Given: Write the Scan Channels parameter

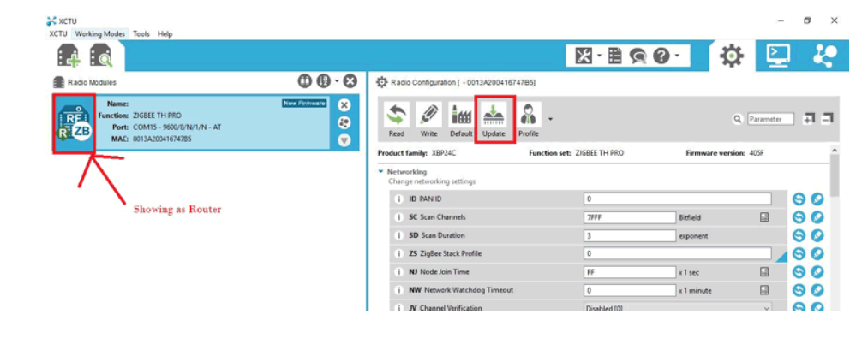Looking at the screenshot, I should pos(817,217).
